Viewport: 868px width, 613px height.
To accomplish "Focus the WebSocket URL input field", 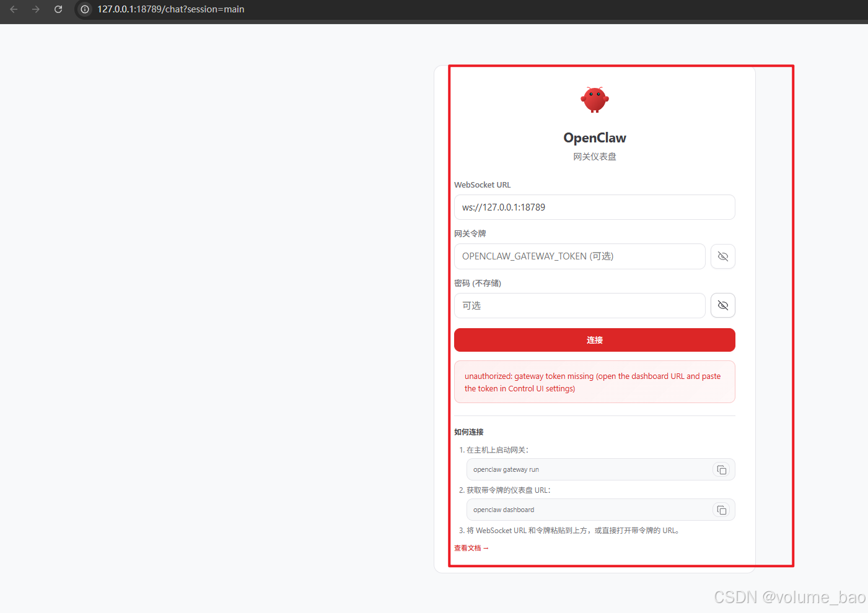I will (595, 207).
